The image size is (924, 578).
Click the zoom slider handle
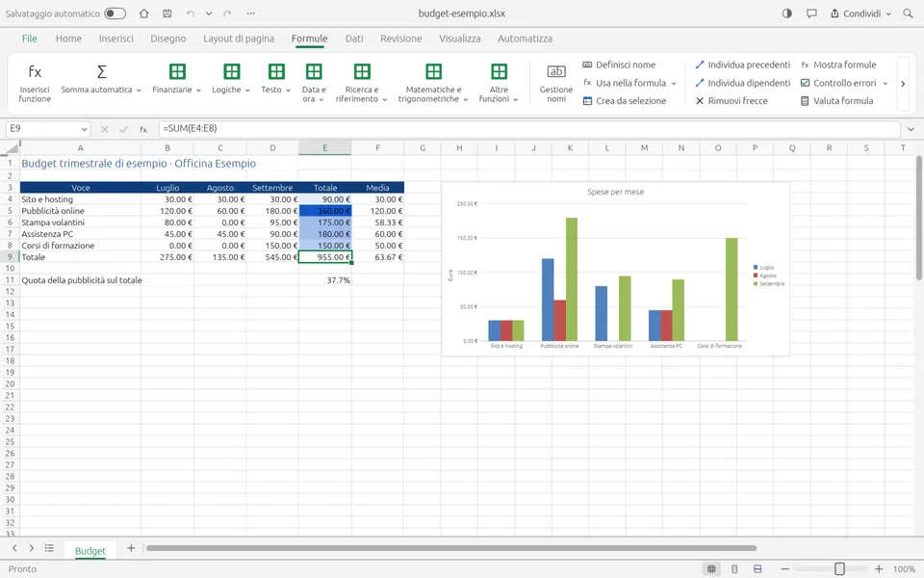[x=839, y=569]
